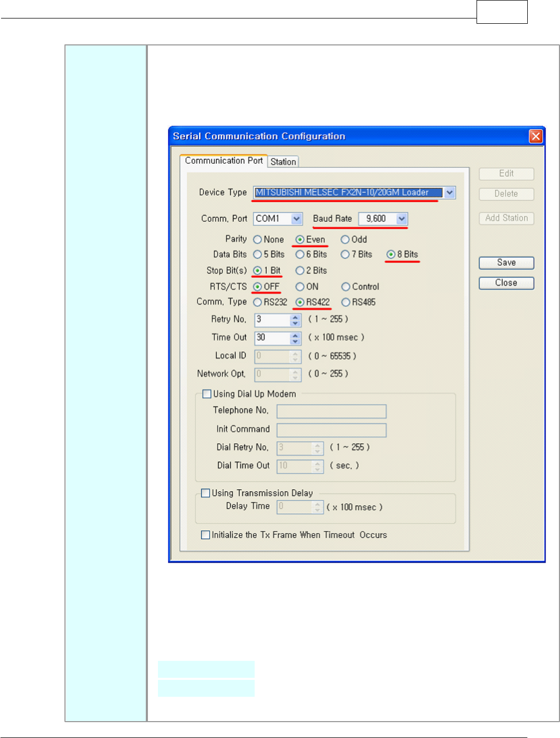Open the Comm. Port COM1 dropdown
The width and height of the screenshot is (560, 738).
point(297,219)
